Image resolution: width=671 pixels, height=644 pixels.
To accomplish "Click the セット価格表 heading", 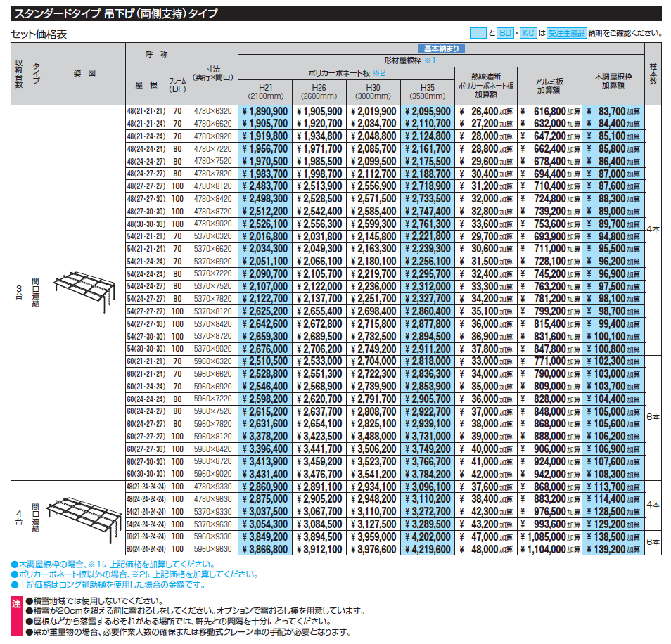I will click(x=39, y=34).
